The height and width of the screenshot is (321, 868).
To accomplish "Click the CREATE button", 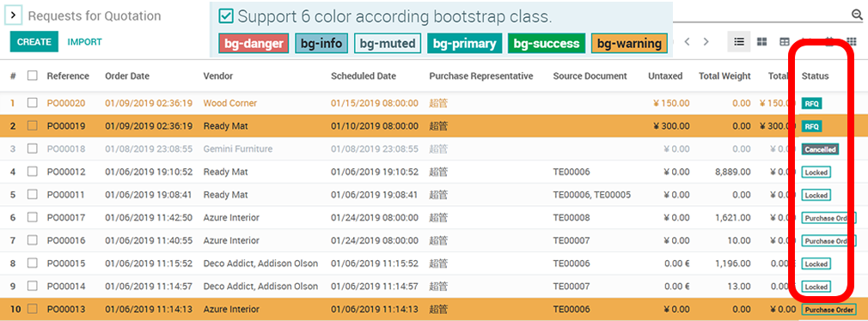I will tap(34, 42).
